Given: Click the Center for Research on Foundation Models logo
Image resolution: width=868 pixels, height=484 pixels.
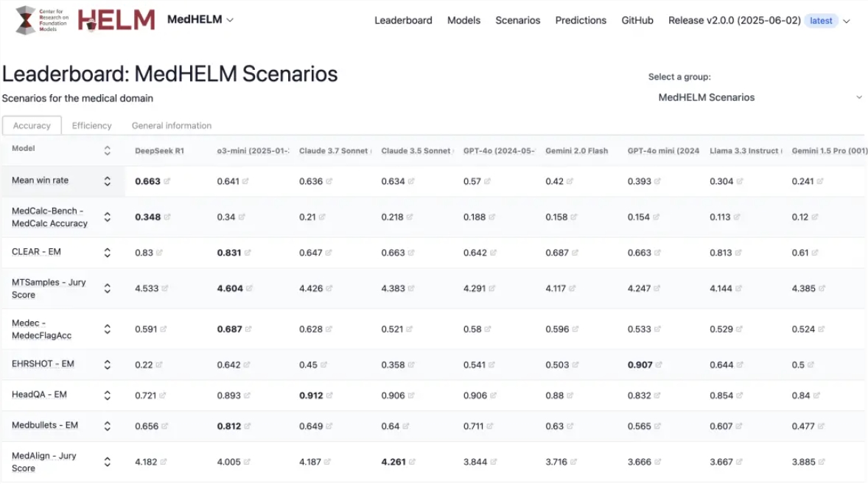Looking at the screenshot, I should coord(43,21).
